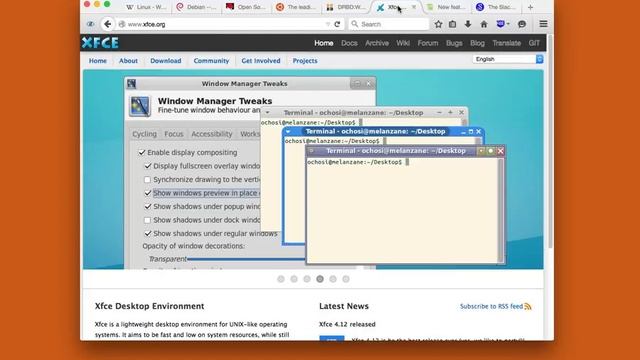Close the Xfce browser tab
The height and width of the screenshot is (360, 640).
coord(413,7)
